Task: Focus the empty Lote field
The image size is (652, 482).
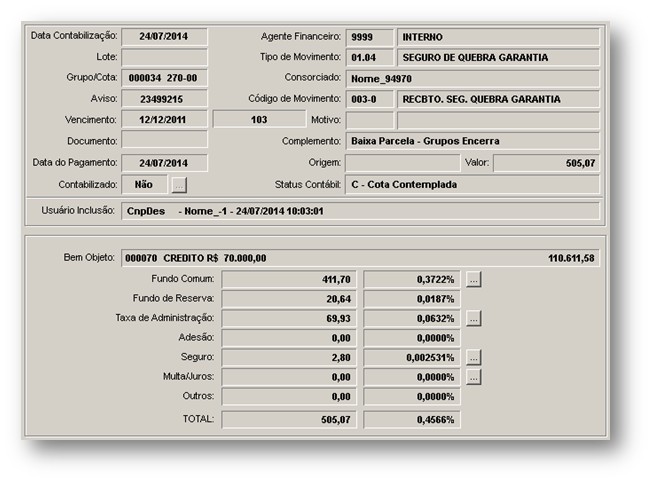Action: pyautogui.click(x=164, y=57)
